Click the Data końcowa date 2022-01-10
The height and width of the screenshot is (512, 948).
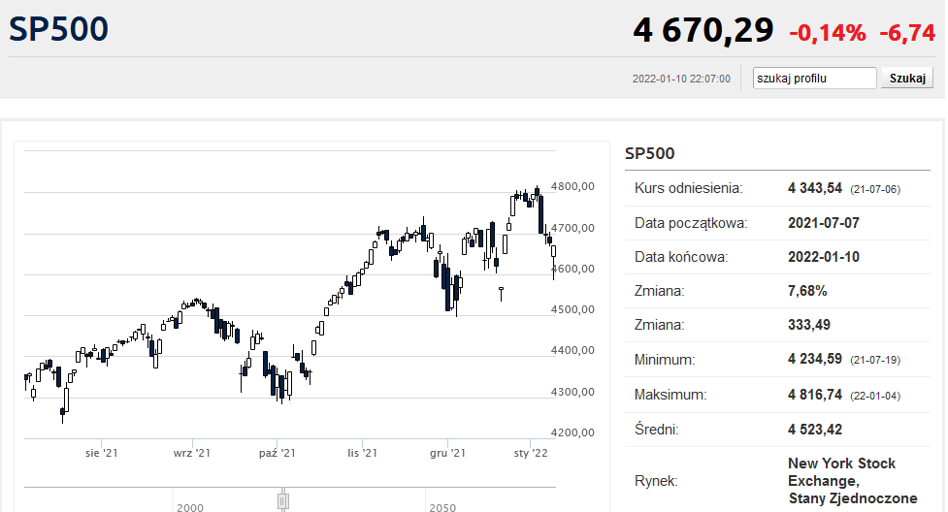click(823, 257)
